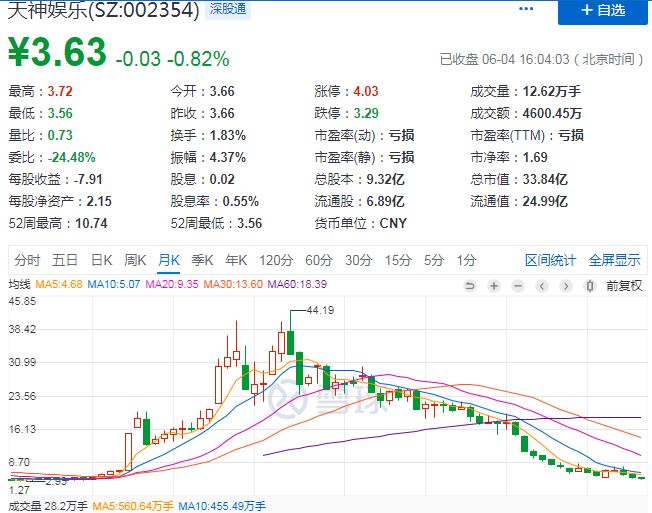
Task: Click the volume MA5:560.64万手 label
Action: 133,506
